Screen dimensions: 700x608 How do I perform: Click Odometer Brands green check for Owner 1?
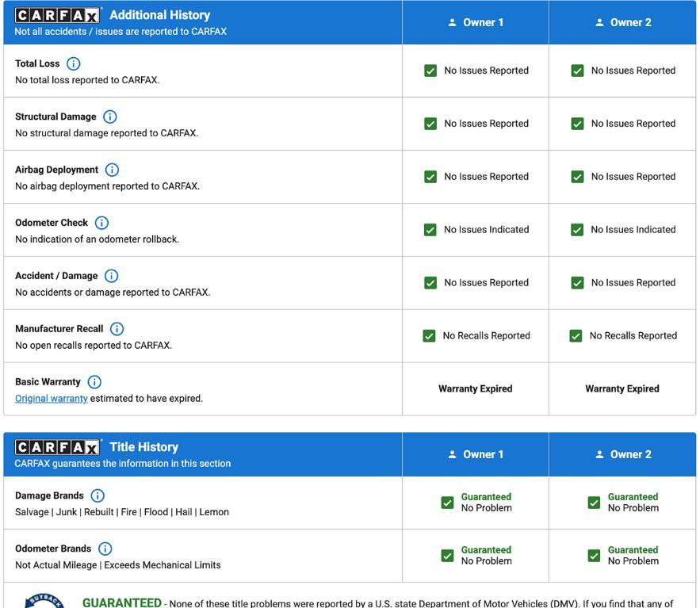[x=447, y=556]
